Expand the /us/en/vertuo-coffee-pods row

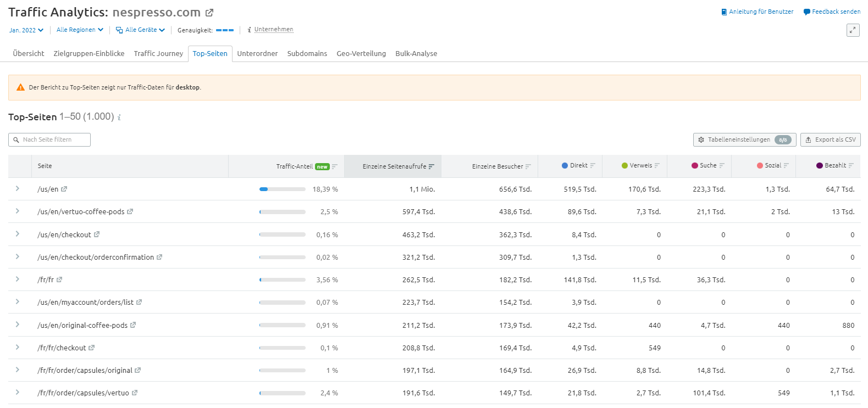[18, 211]
